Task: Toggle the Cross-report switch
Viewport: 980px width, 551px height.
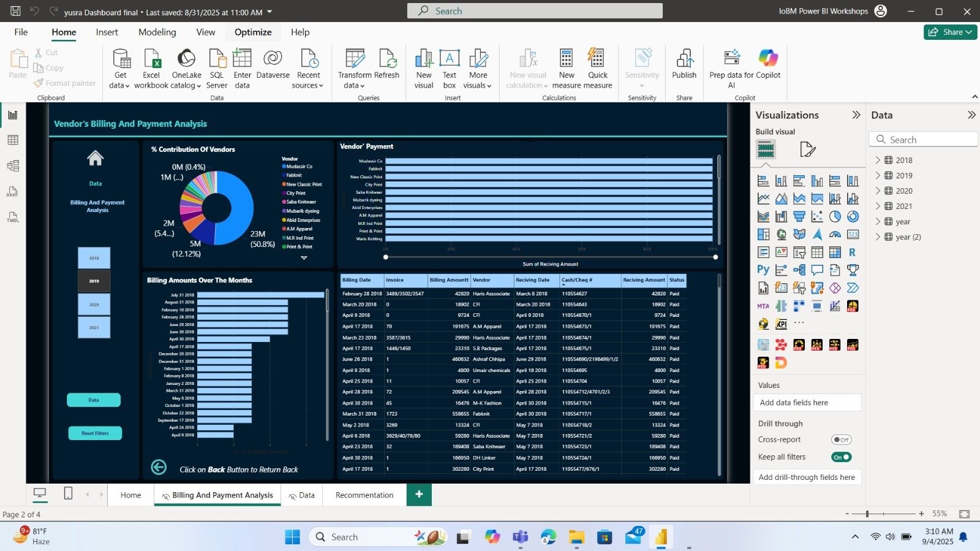Action: (x=841, y=439)
